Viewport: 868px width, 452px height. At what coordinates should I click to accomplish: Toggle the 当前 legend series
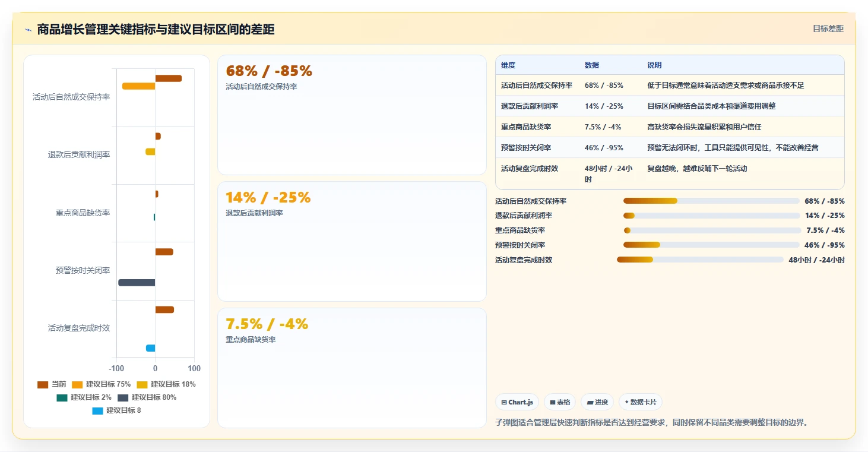pos(52,384)
